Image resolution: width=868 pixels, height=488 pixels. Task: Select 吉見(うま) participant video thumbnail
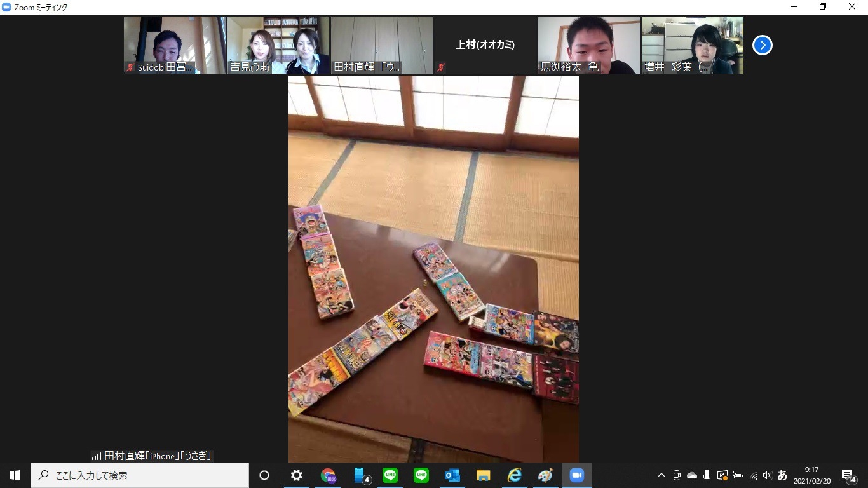coord(278,45)
